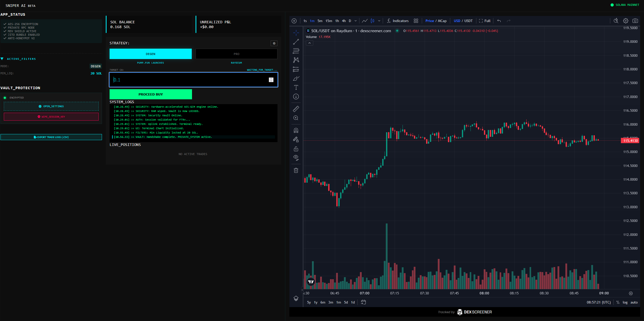Open the emoji icons tool

coord(296,97)
